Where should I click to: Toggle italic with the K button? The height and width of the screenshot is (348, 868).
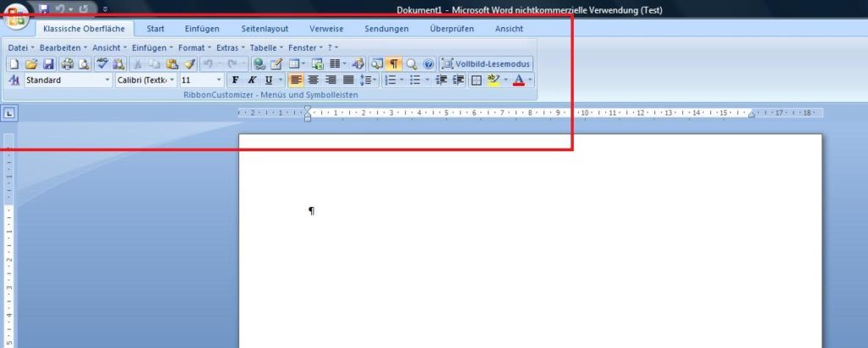tap(252, 81)
